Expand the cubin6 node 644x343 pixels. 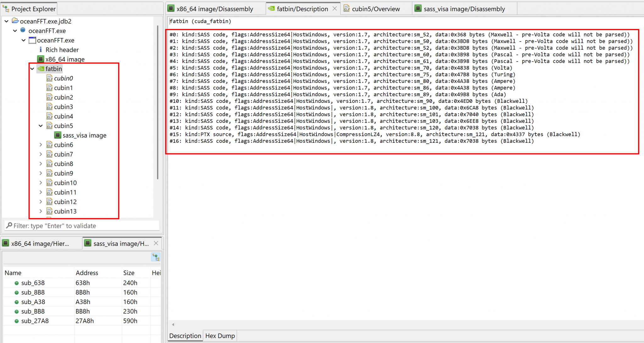click(41, 145)
